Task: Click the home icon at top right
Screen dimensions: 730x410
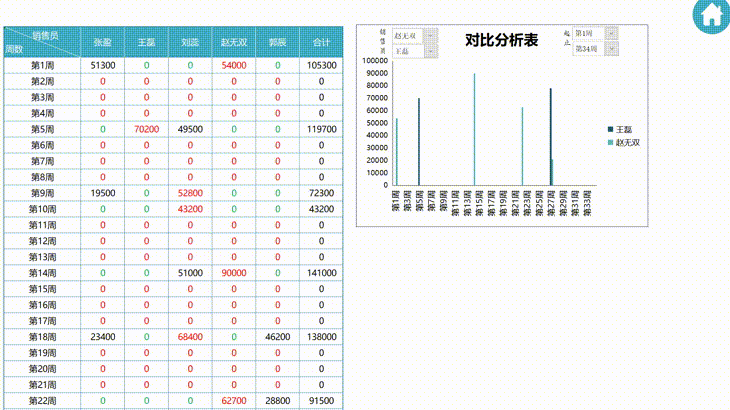Action: click(x=711, y=15)
